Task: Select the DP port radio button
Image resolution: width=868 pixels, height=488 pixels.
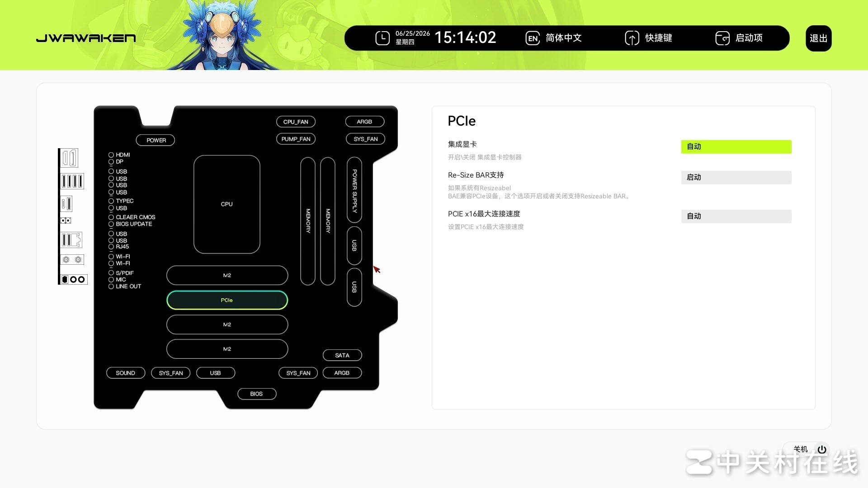Action: click(x=111, y=162)
